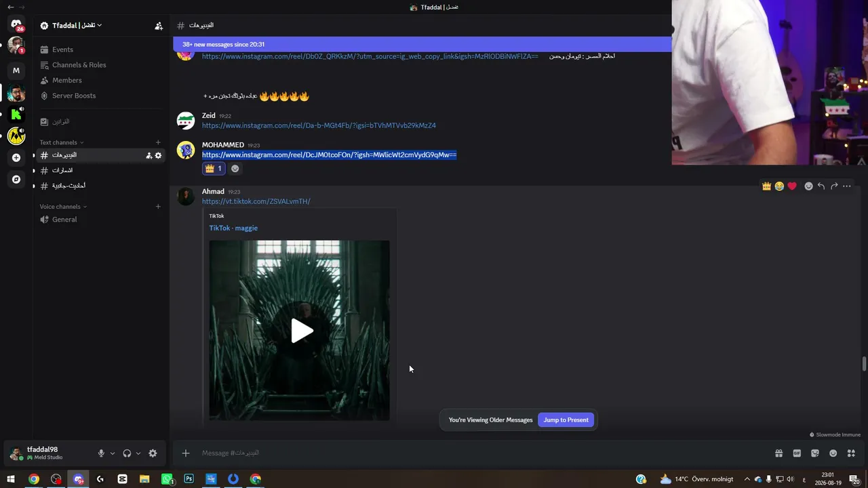The height and width of the screenshot is (488, 868).
Task: Toggle the crown reaction on MOHAMMED's message
Action: [214, 169]
